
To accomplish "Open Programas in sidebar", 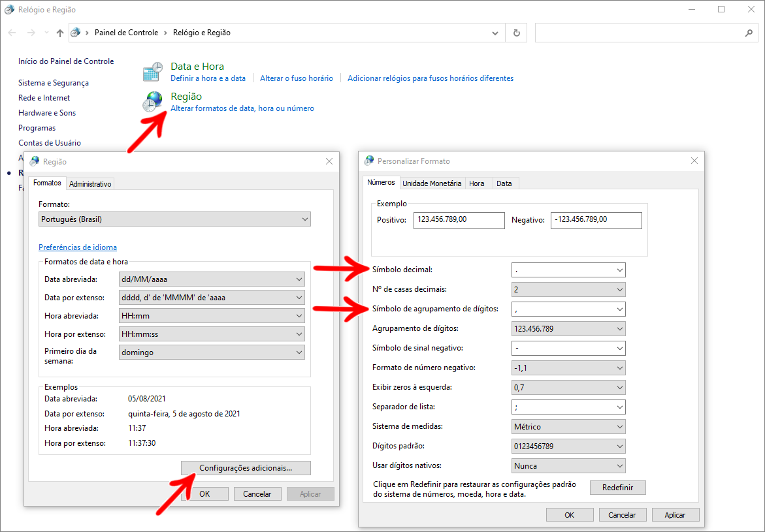I will [x=37, y=128].
